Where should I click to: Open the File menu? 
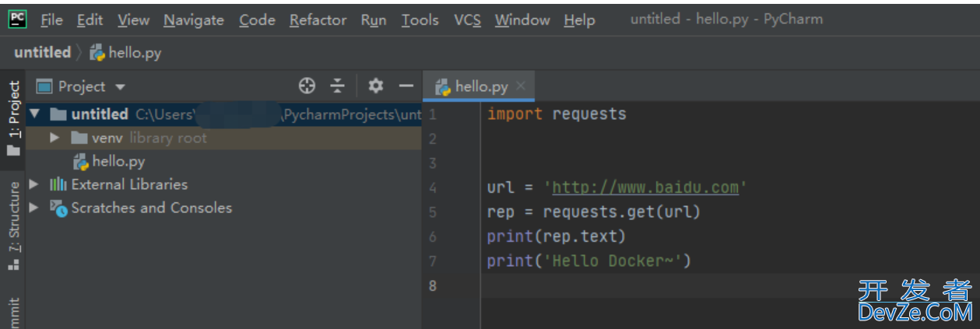point(51,20)
